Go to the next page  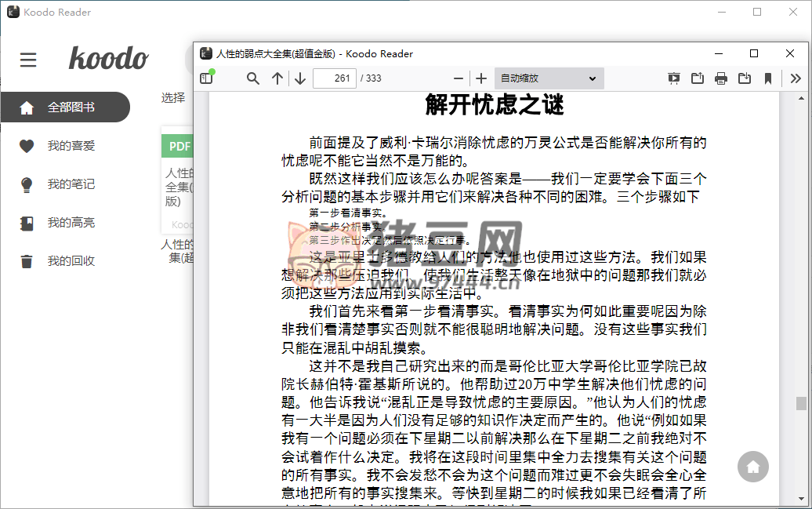pos(300,78)
